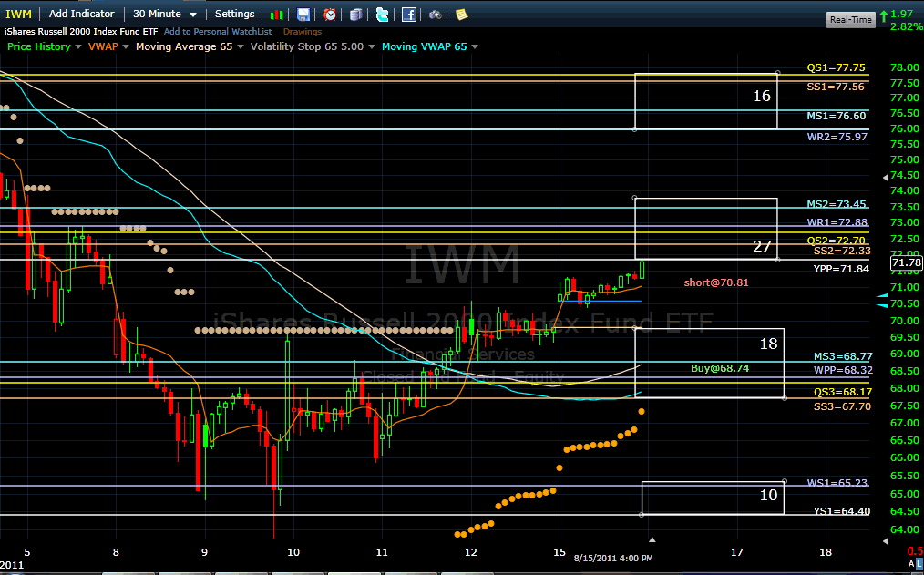Click the 71.78 current price box
The height and width of the screenshot is (575, 924).
(x=907, y=262)
